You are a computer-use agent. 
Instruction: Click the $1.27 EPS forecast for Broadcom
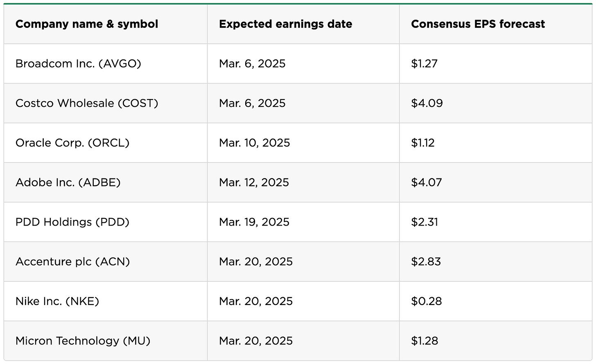424,64
